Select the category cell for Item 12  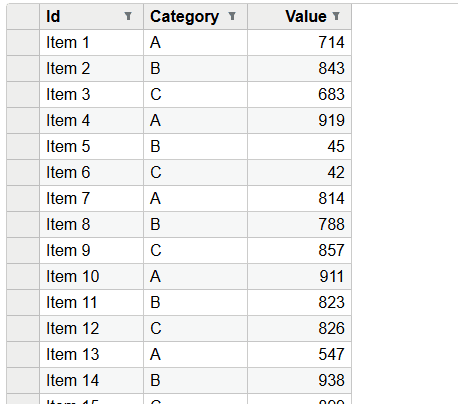(196, 328)
